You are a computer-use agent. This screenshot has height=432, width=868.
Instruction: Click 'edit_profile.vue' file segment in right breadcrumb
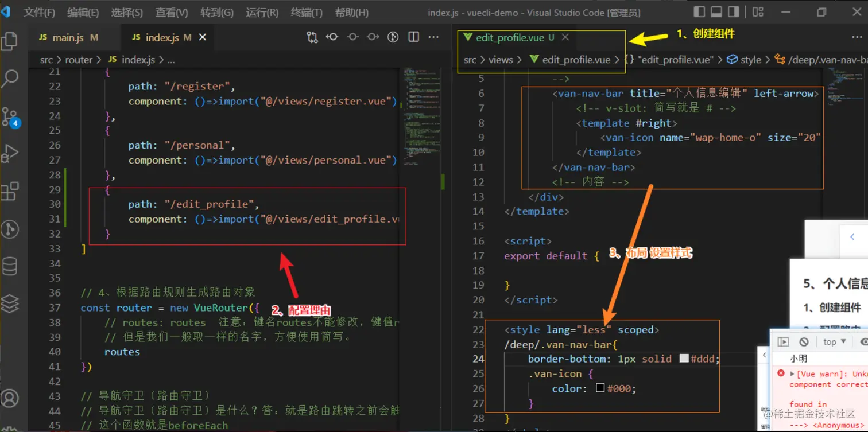pyautogui.click(x=570, y=60)
